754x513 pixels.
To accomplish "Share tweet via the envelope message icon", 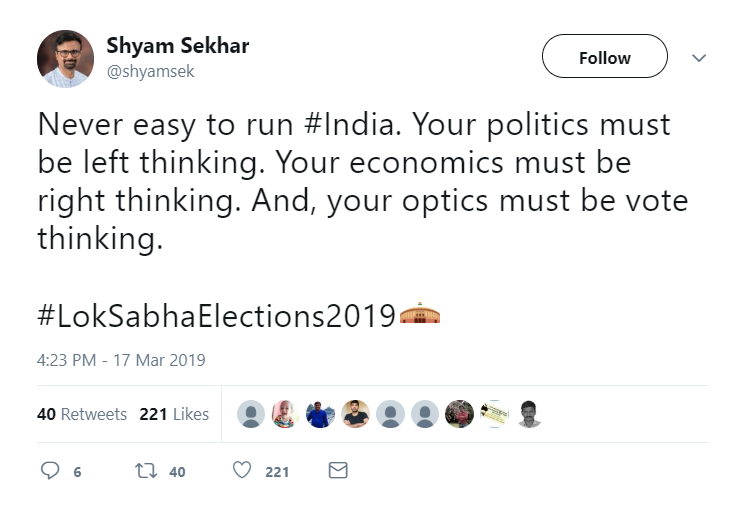I will 338,471.
